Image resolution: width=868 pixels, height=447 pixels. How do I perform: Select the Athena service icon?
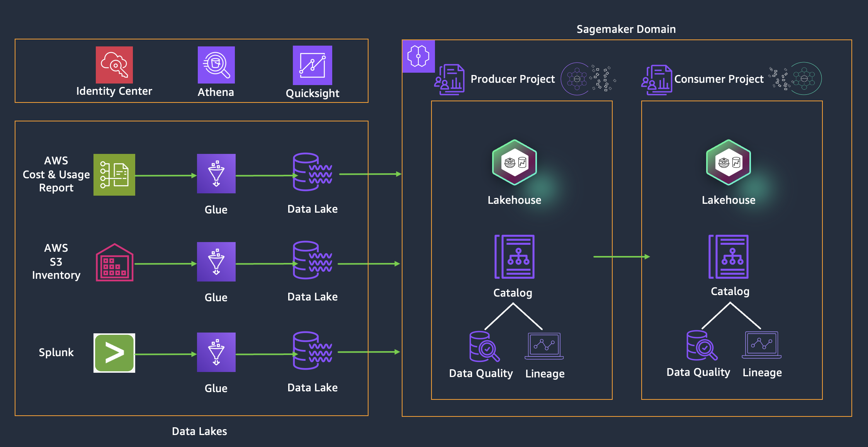216,65
